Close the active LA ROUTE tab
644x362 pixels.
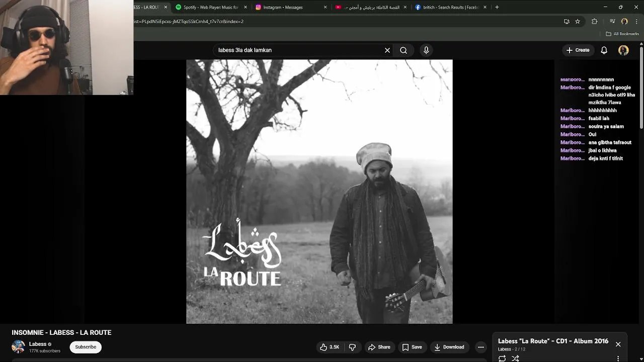(166, 7)
